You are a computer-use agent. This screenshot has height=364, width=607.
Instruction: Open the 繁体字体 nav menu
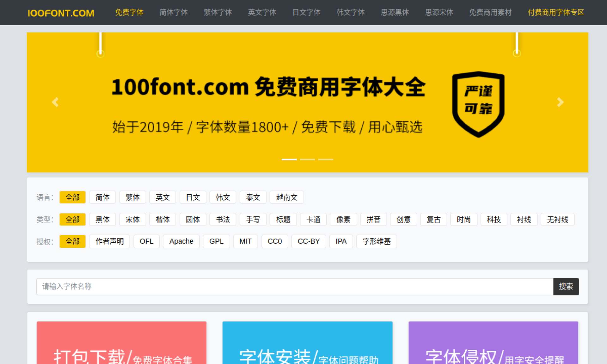pos(218,12)
